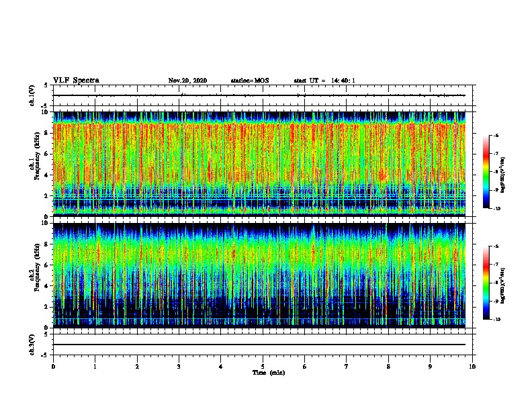The width and height of the screenshot is (532, 411).
Task: Click the '-5' tick on ch.3(V) axis
Action: click(46, 355)
